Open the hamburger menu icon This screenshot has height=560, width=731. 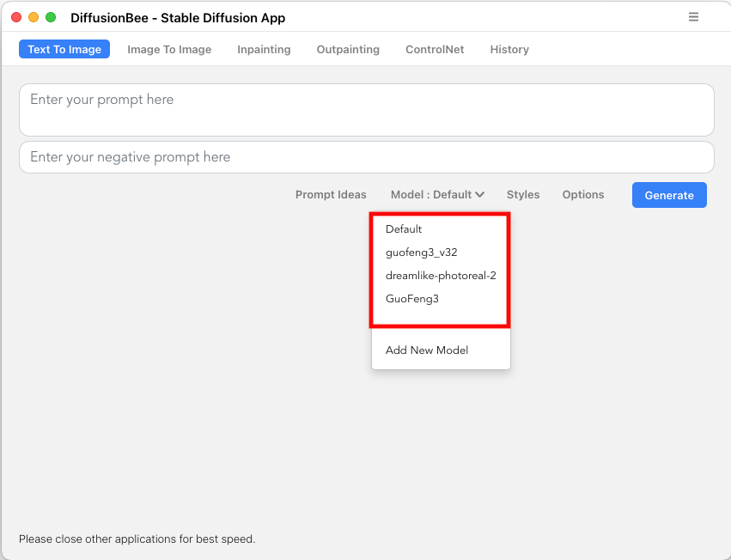coord(693,17)
